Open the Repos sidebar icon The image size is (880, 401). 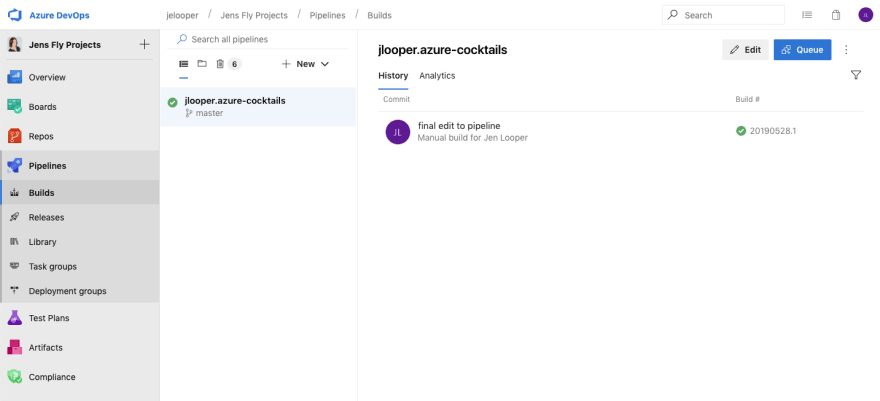[x=14, y=136]
